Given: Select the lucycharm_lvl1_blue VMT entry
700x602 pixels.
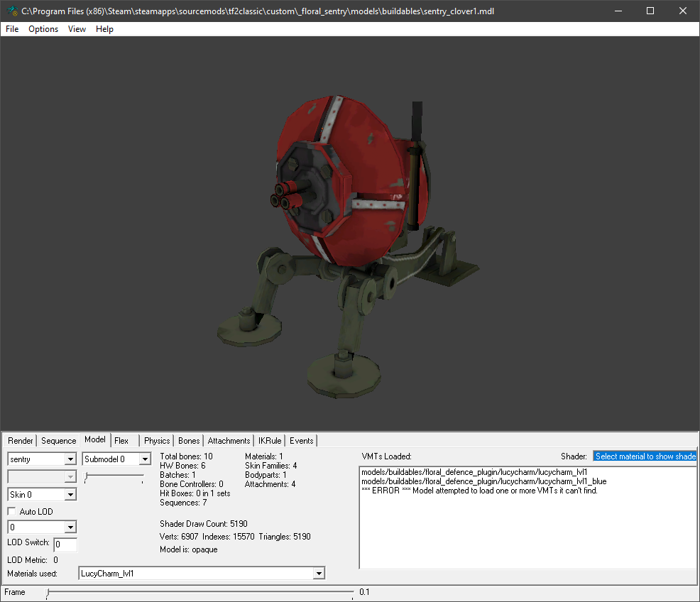Looking at the screenshot, I should pos(484,481).
